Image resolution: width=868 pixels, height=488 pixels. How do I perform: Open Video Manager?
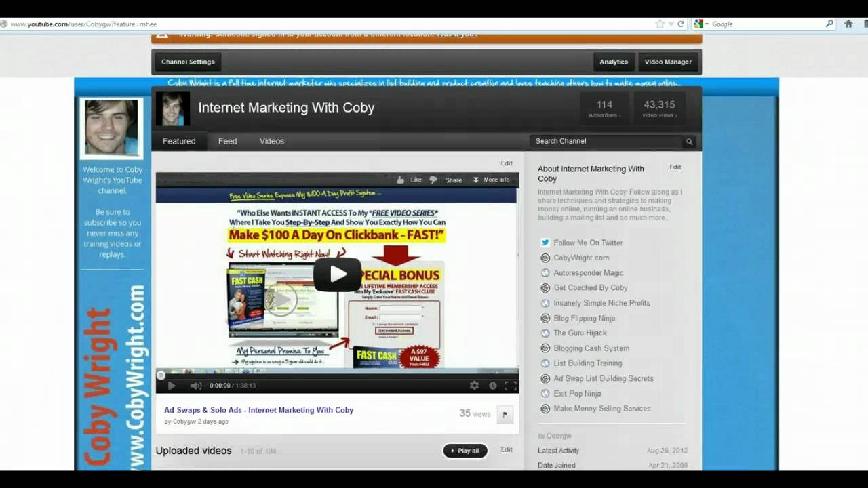click(x=668, y=62)
